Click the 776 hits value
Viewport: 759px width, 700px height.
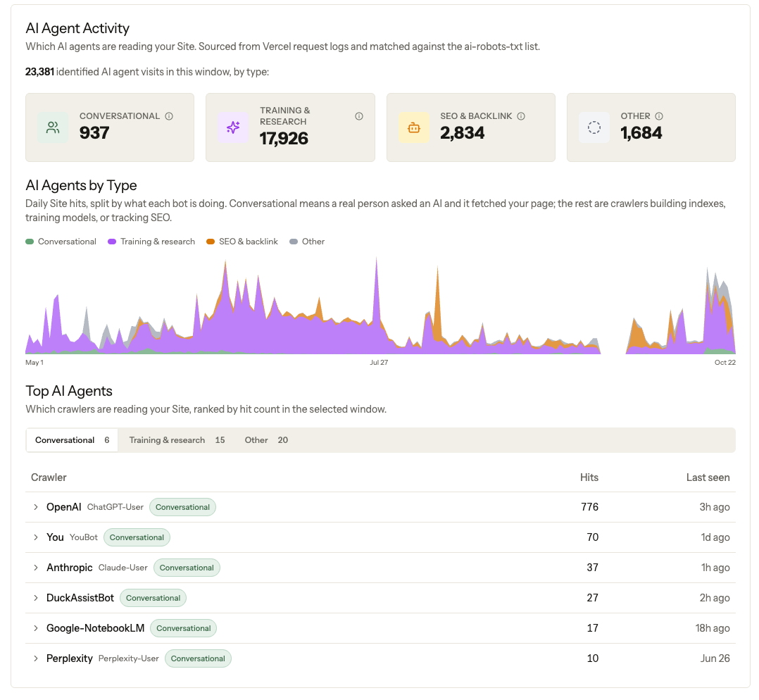[589, 507]
